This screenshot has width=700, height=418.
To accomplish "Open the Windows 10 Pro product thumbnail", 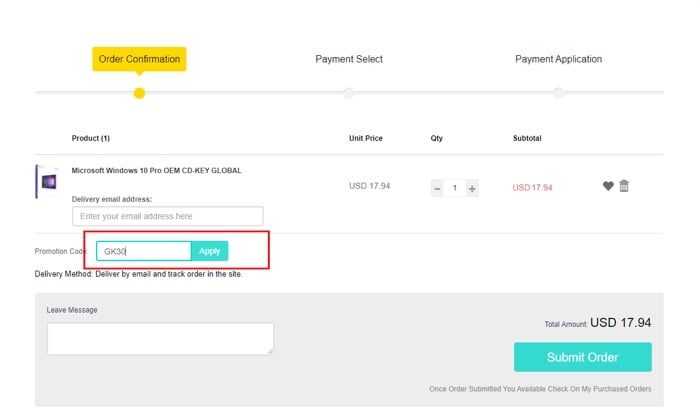I will click(x=47, y=181).
